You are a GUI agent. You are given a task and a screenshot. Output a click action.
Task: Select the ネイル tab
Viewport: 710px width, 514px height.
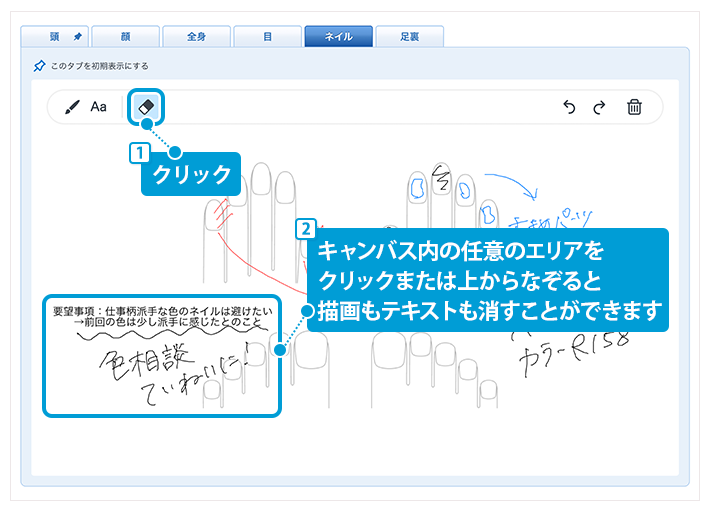tap(338, 37)
